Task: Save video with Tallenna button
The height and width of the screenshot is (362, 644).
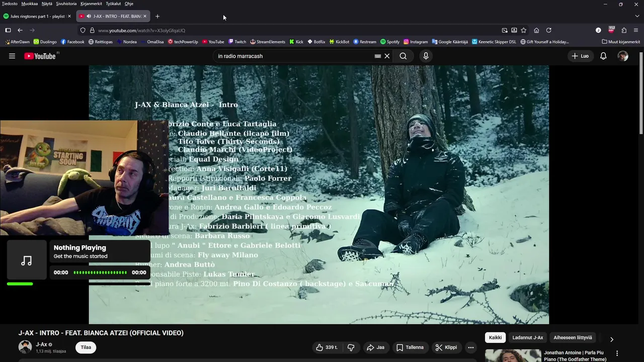Action: [410, 347]
